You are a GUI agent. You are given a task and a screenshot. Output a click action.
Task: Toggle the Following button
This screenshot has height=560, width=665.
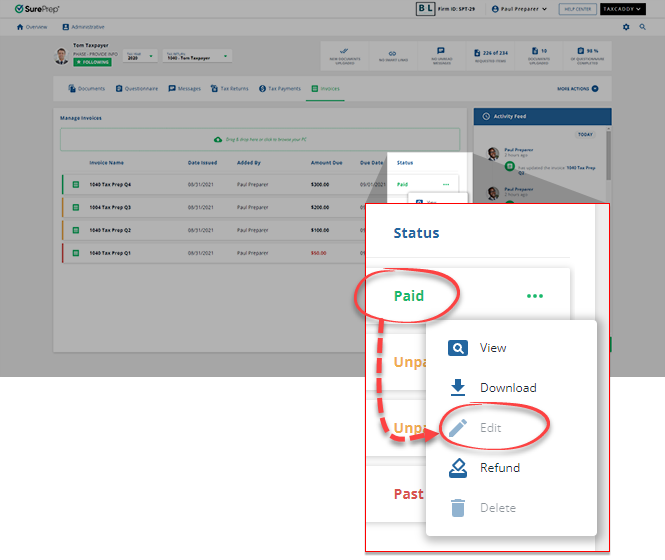tap(92, 62)
